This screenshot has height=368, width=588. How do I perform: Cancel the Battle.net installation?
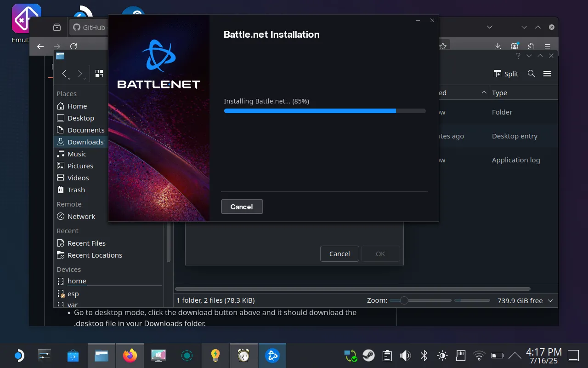pyautogui.click(x=242, y=207)
